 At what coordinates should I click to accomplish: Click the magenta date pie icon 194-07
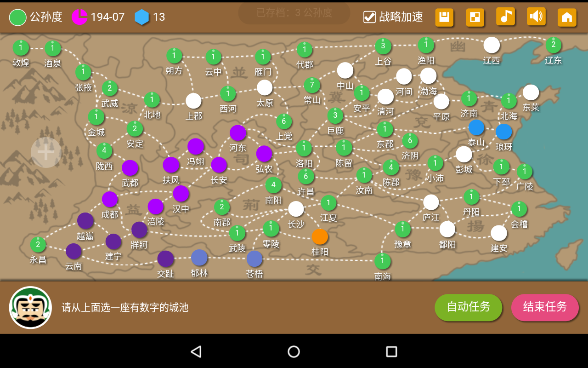coord(79,17)
